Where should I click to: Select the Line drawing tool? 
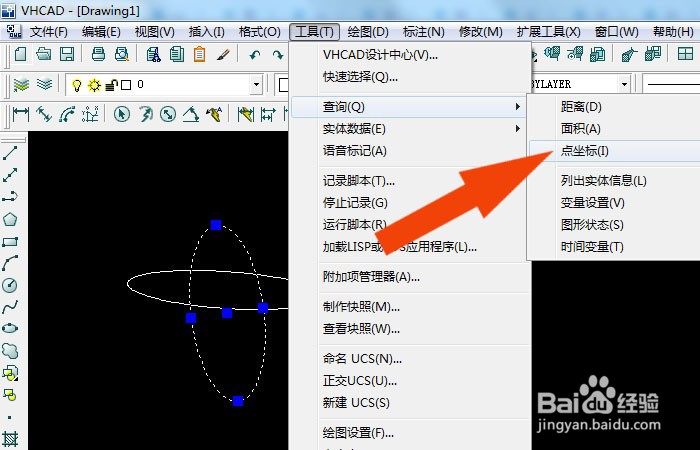pos(10,153)
